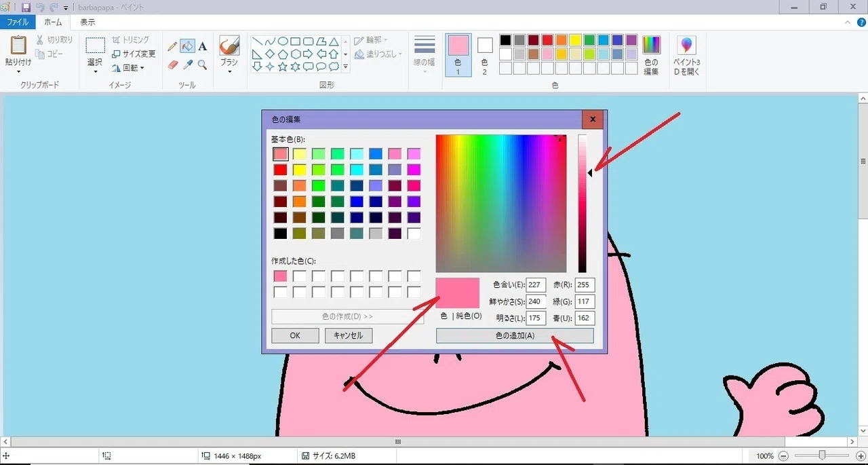Click the コピー copy command

click(x=50, y=54)
